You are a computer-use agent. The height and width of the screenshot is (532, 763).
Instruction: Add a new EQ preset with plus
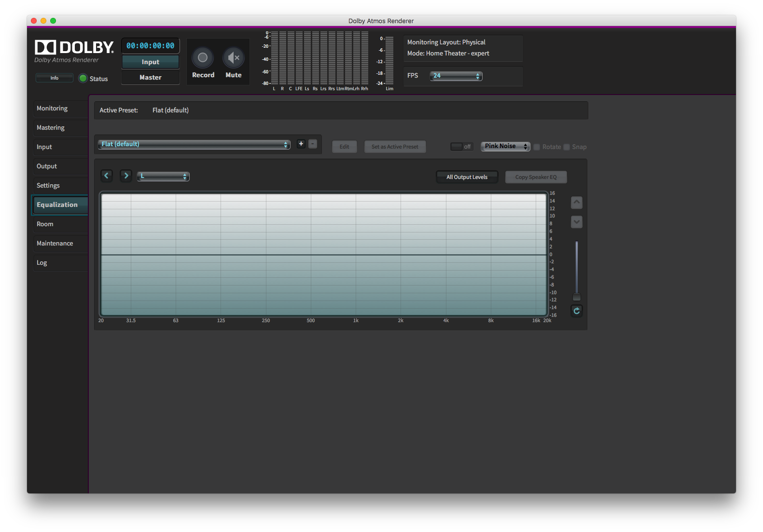pos(301,144)
